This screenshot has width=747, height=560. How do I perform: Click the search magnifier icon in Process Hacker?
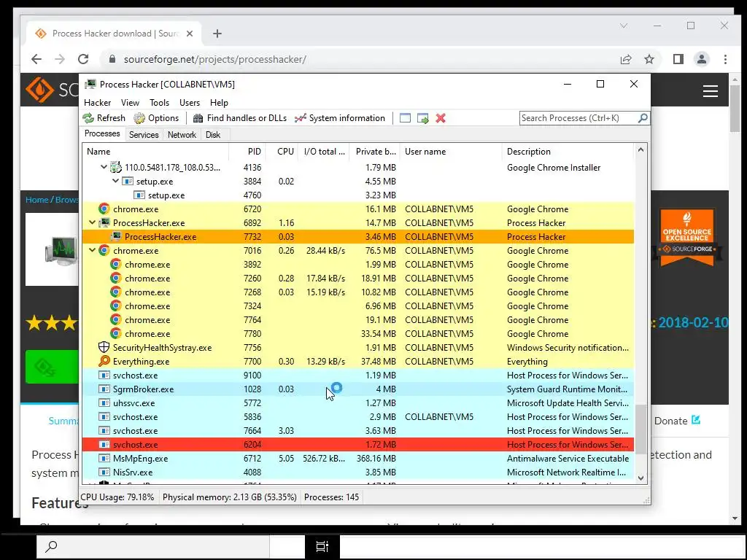(x=643, y=117)
